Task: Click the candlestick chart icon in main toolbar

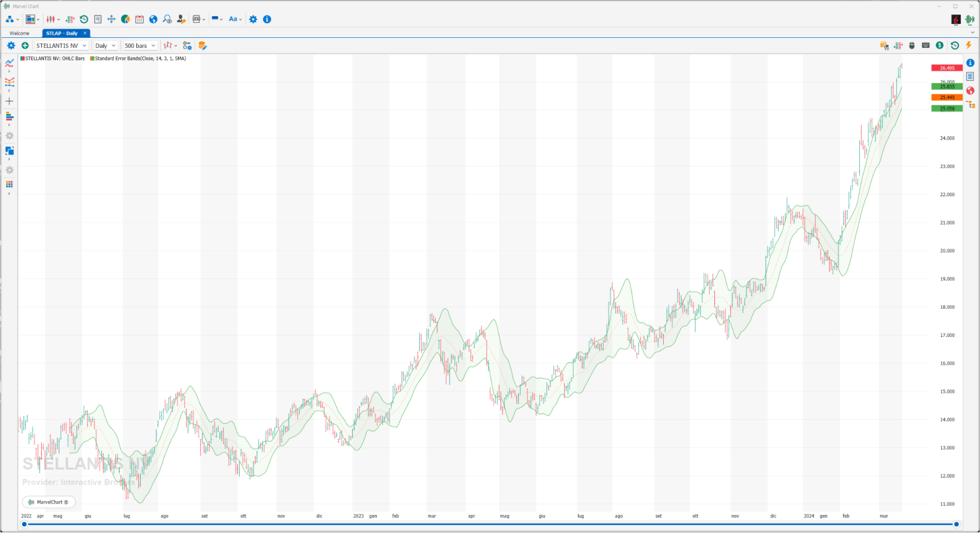Action: pyautogui.click(x=50, y=19)
